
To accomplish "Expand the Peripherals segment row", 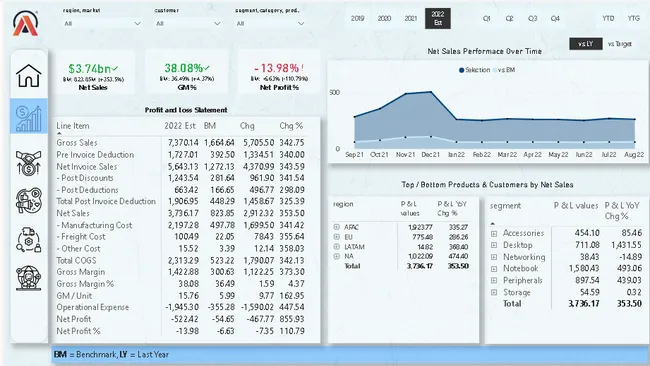I will [x=494, y=280].
